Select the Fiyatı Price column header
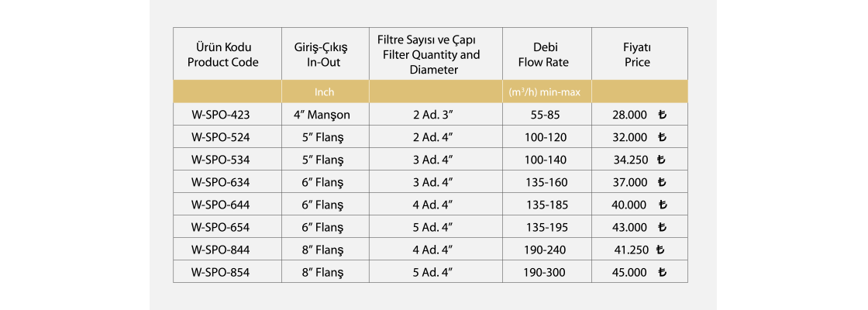The height and width of the screenshot is (310, 868). (637, 54)
